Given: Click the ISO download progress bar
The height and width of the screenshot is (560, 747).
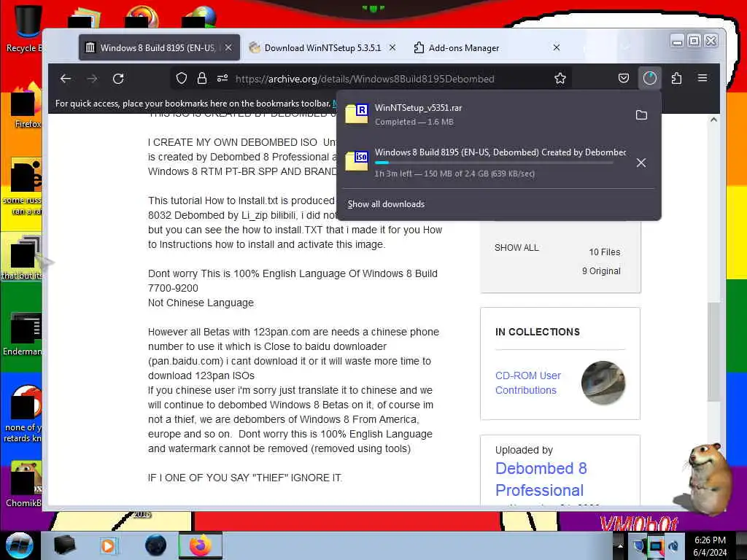Looking at the screenshot, I should pos(494,163).
